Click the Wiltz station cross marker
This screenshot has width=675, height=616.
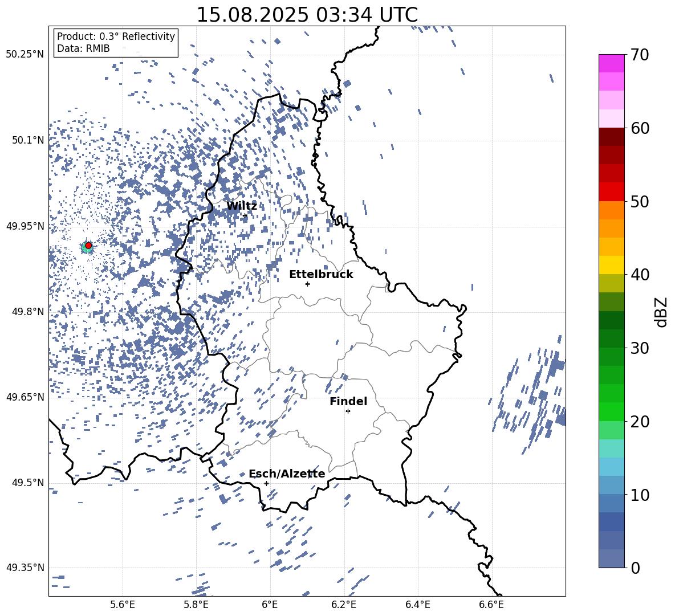(245, 215)
